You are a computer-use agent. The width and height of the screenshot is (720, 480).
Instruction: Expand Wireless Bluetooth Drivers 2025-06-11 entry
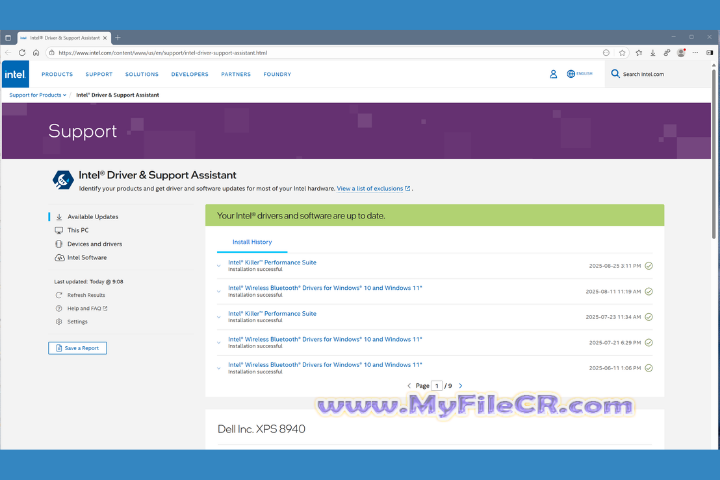click(x=219, y=368)
